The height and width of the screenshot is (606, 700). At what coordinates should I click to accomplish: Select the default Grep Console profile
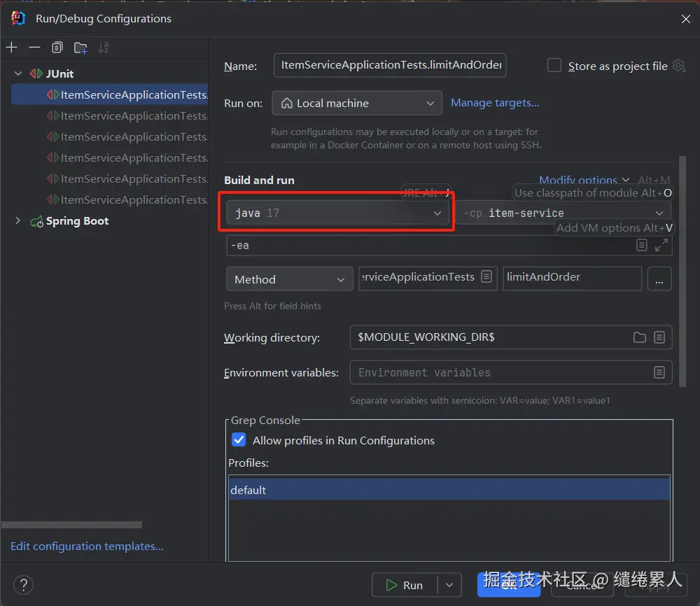(x=449, y=490)
